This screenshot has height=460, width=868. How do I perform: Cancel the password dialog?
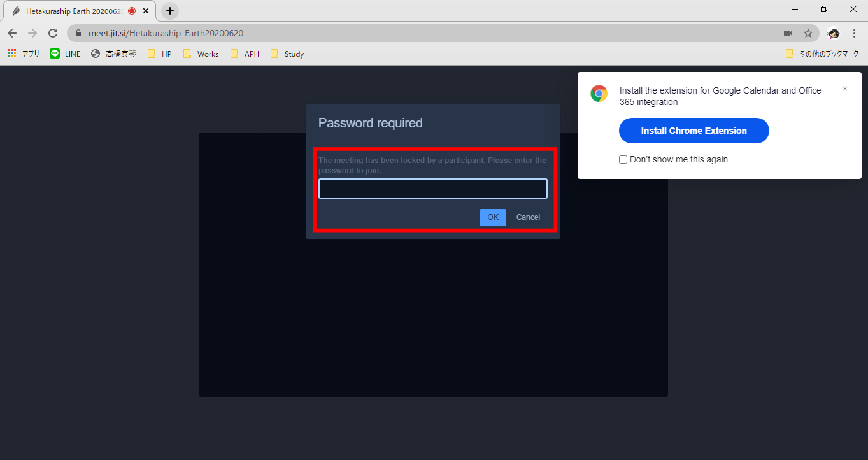[x=528, y=217]
